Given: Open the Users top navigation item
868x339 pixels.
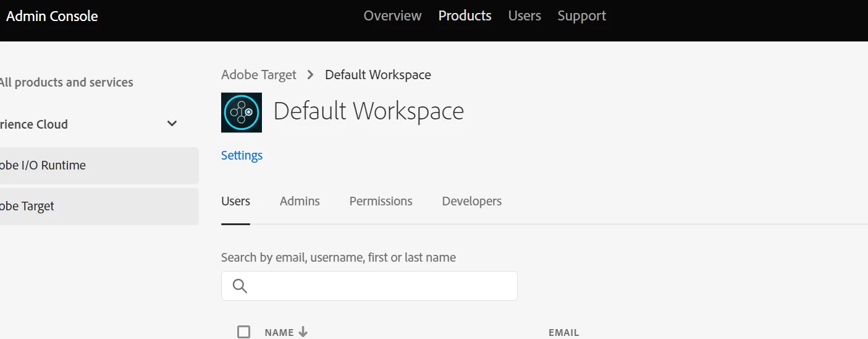Looking at the screenshot, I should click(525, 16).
